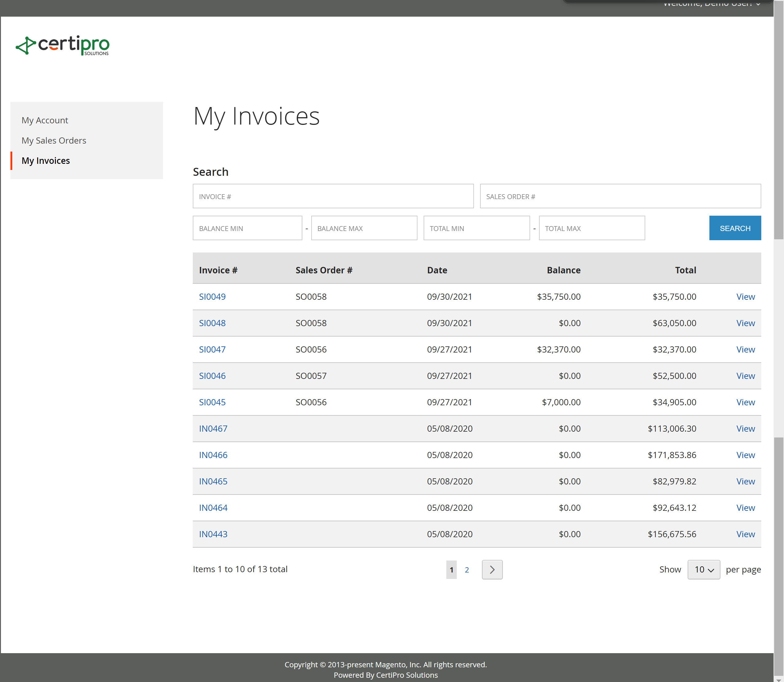The height and width of the screenshot is (682, 784).
Task: Focus the Invoice # search field
Action: click(x=333, y=196)
